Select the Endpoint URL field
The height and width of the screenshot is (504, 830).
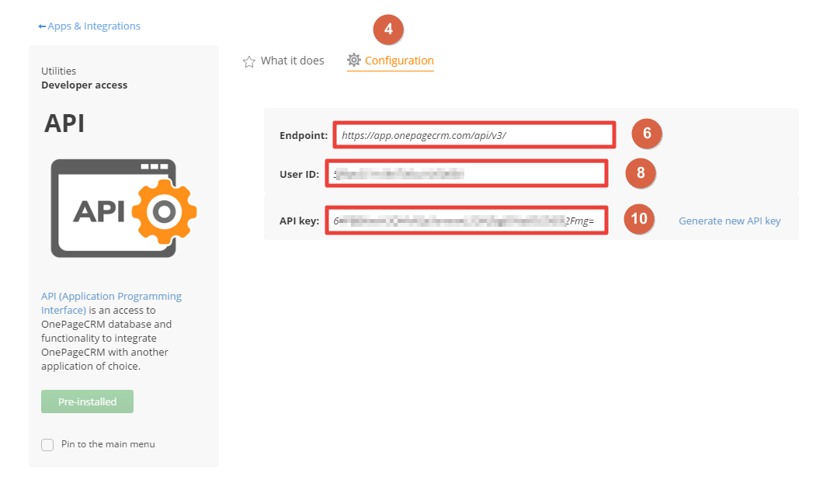(x=474, y=135)
